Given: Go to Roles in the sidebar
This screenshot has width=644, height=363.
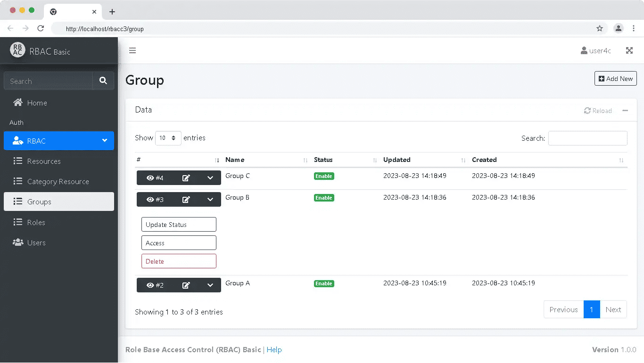Looking at the screenshot, I should tap(36, 222).
